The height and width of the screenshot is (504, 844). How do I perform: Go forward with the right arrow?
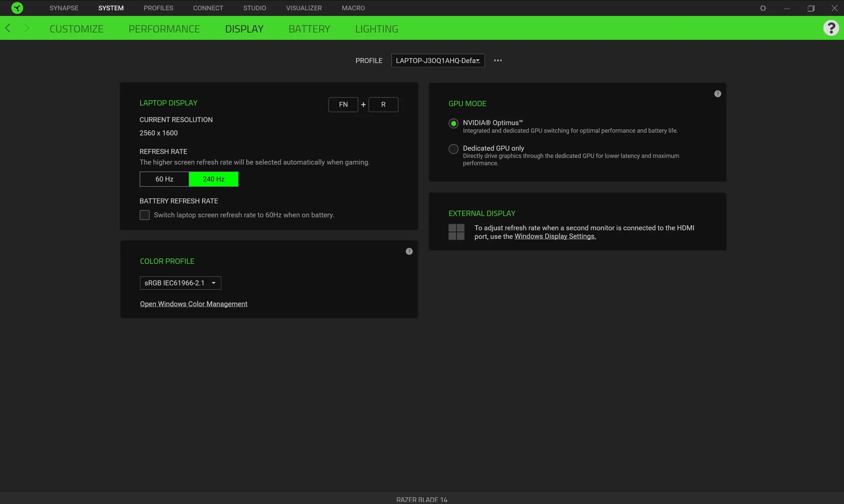[x=27, y=28]
